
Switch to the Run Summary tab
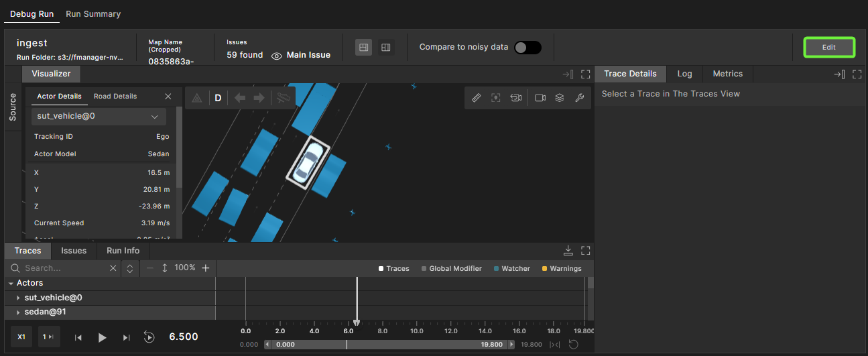(x=93, y=14)
